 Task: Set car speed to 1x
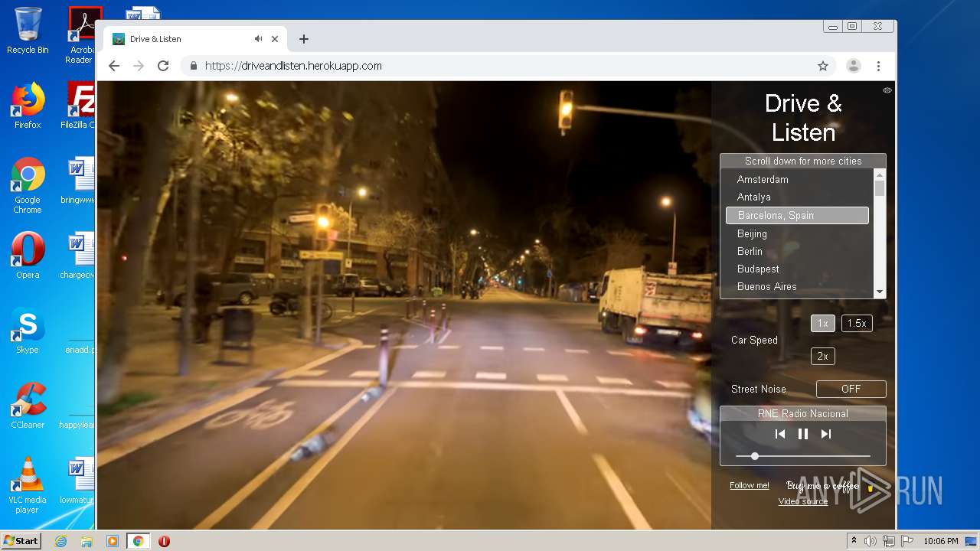(822, 323)
